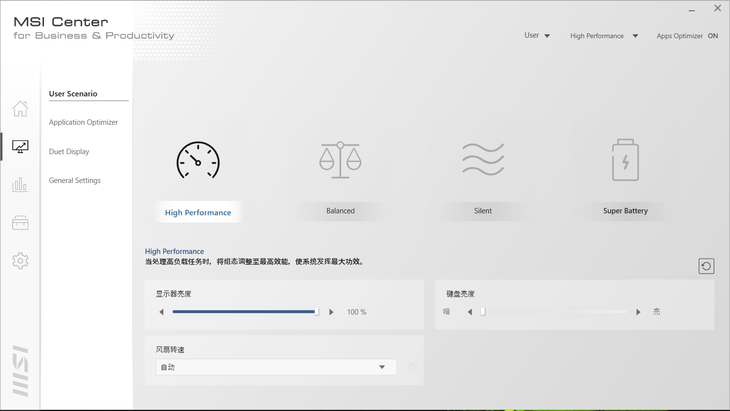Open the bar chart monitoring icon in the sidebar
This screenshot has width=730, height=411.
pos(20,184)
